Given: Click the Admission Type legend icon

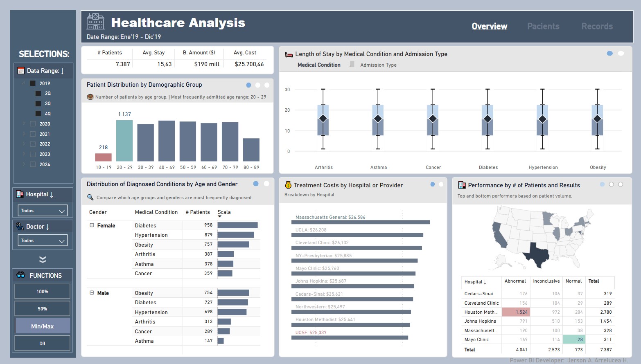Looking at the screenshot, I should (352, 64).
